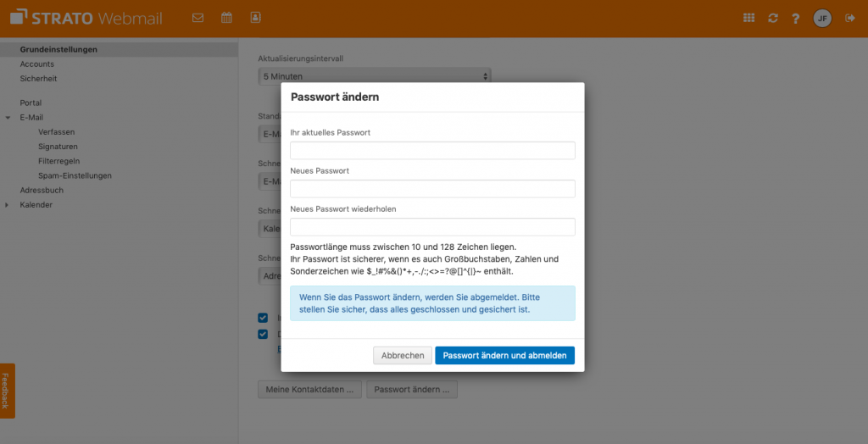
Task: Open the 5 Minuten refresh interval dropdown
Action: (374, 76)
